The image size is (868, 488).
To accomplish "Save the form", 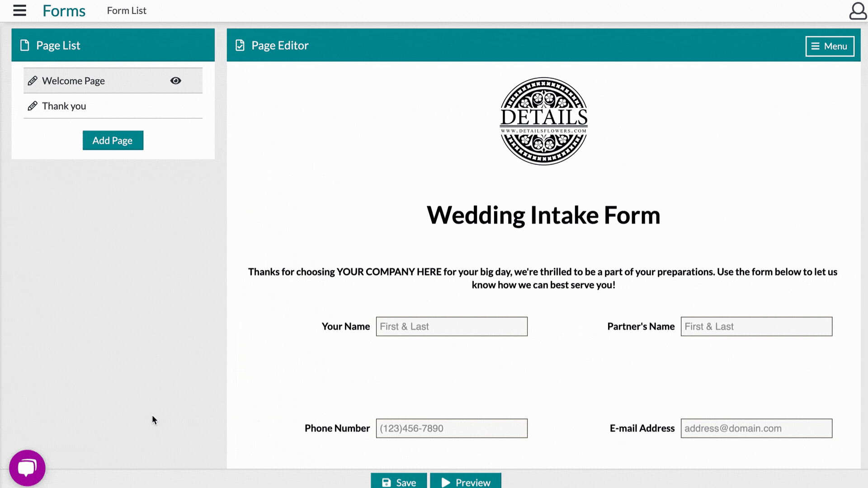I will click(x=399, y=481).
